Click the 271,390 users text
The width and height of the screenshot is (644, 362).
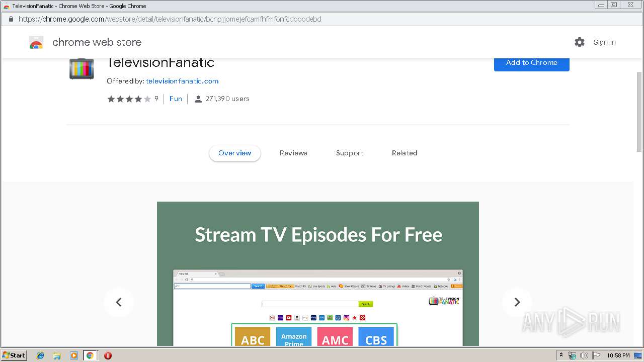(x=227, y=99)
